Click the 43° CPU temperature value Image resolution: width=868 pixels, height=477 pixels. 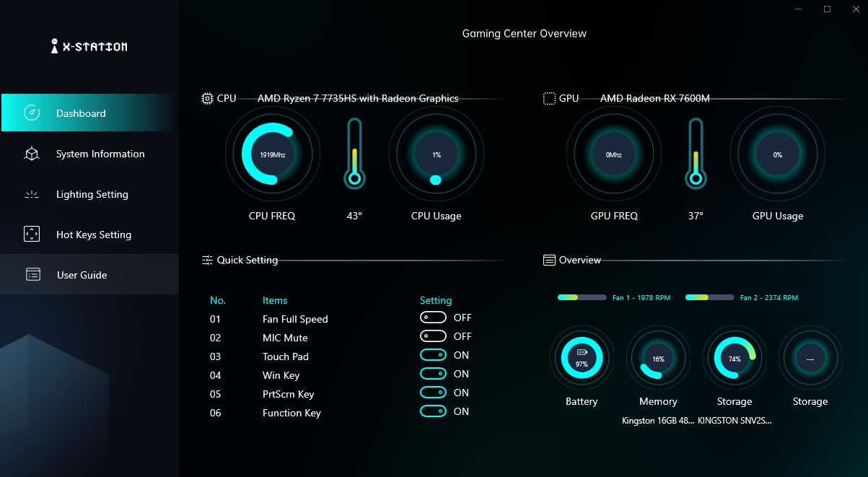click(354, 216)
